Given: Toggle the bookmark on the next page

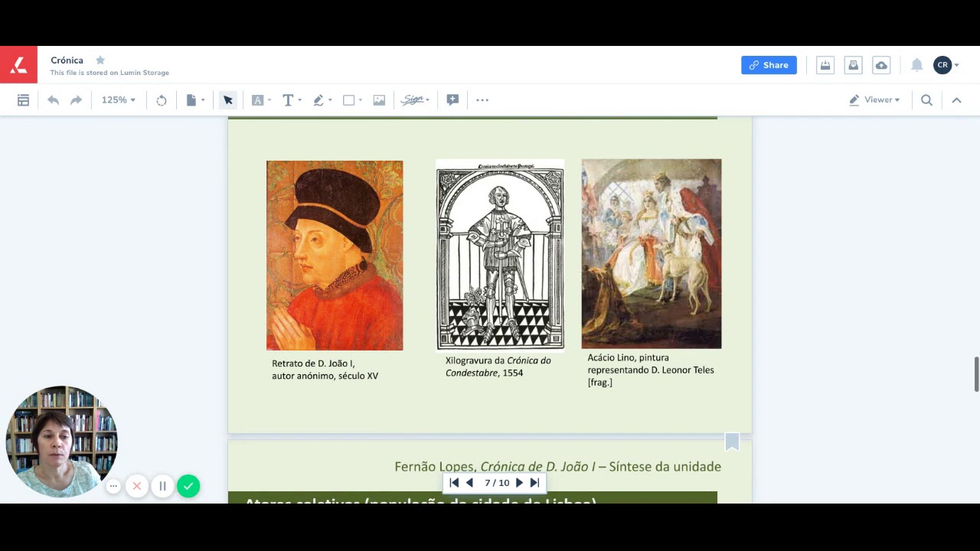Looking at the screenshot, I should pos(732,442).
